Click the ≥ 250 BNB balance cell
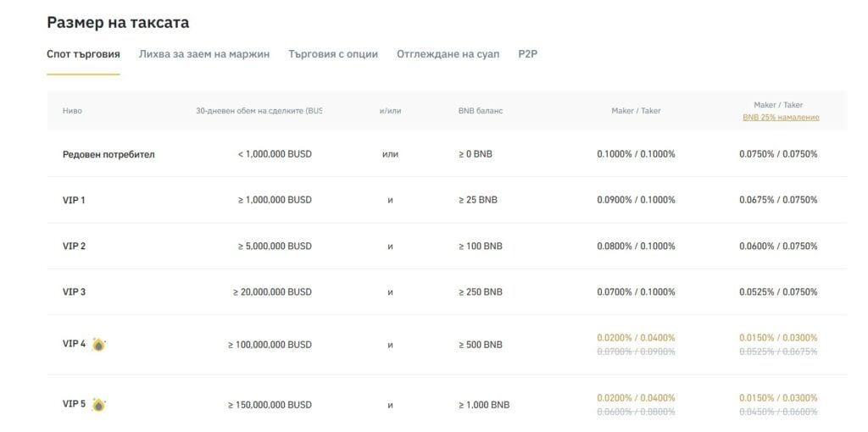The width and height of the screenshot is (868, 432). tap(481, 292)
